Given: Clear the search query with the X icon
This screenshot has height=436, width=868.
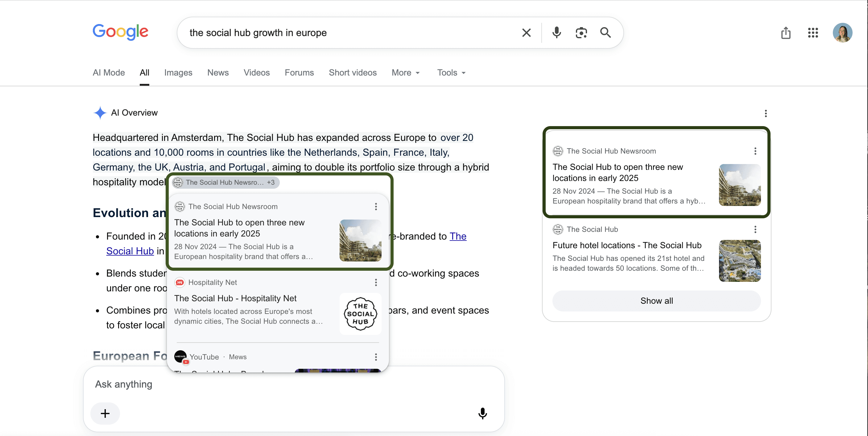Looking at the screenshot, I should tap(526, 33).
